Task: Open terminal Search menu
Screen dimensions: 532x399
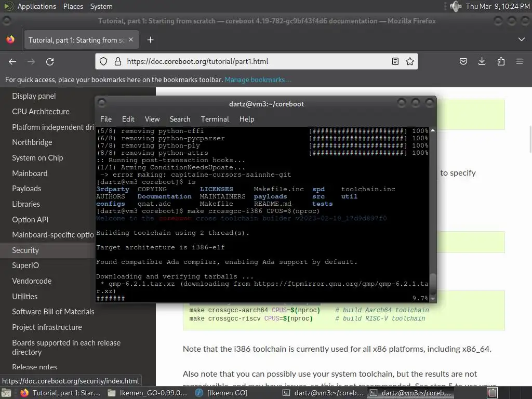Action: tap(180, 119)
